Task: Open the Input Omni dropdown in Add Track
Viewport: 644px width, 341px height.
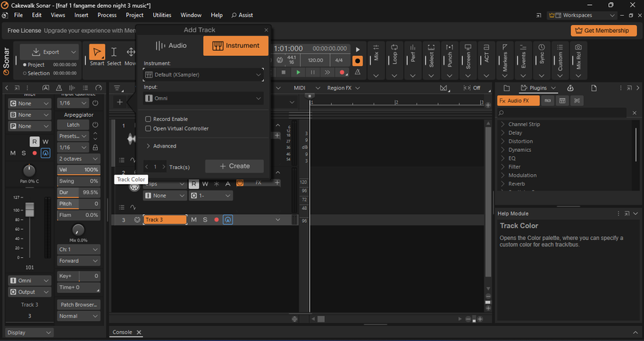Action: point(203,98)
